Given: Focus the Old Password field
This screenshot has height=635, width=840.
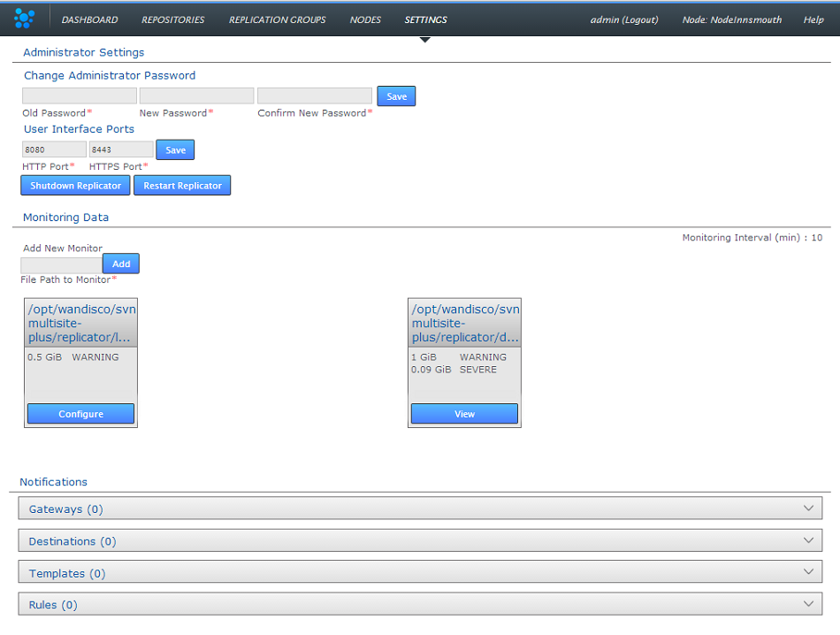Looking at the screenshot, I should [80, 96].
